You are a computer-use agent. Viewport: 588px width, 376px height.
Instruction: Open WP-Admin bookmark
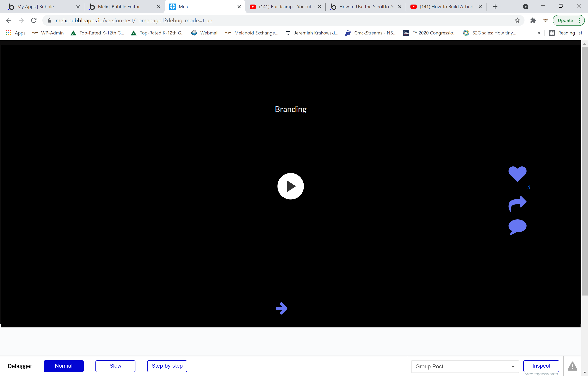point(48,33)
